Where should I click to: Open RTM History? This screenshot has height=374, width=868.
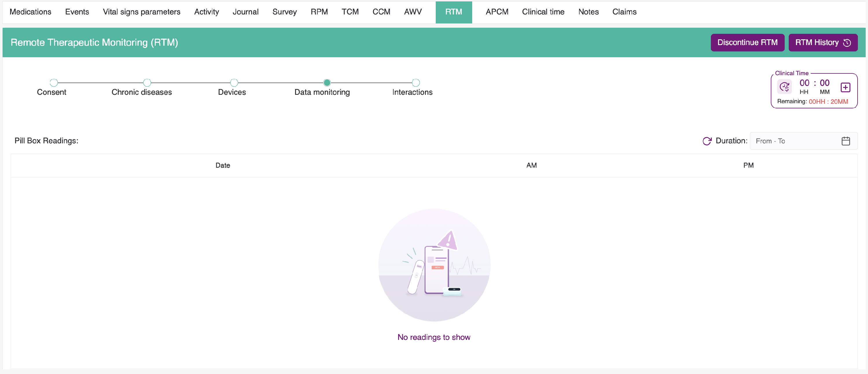[823, 42]
